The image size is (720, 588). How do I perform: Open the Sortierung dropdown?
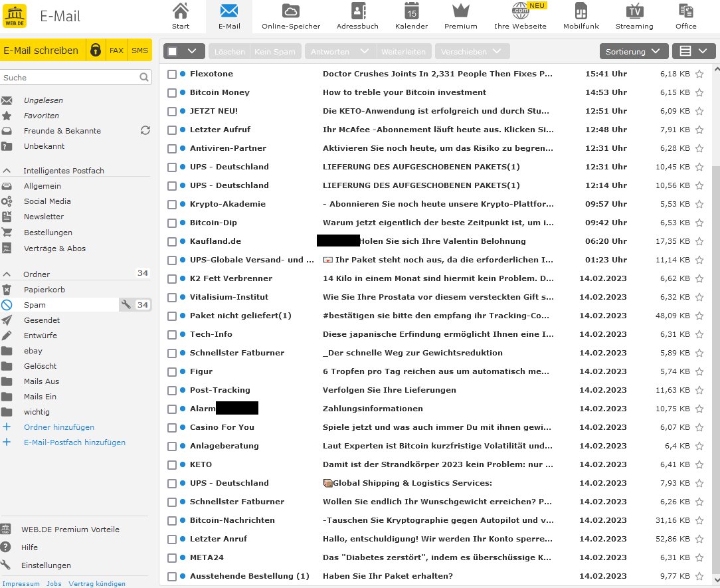pyautogui.click(x=633, y=51)
